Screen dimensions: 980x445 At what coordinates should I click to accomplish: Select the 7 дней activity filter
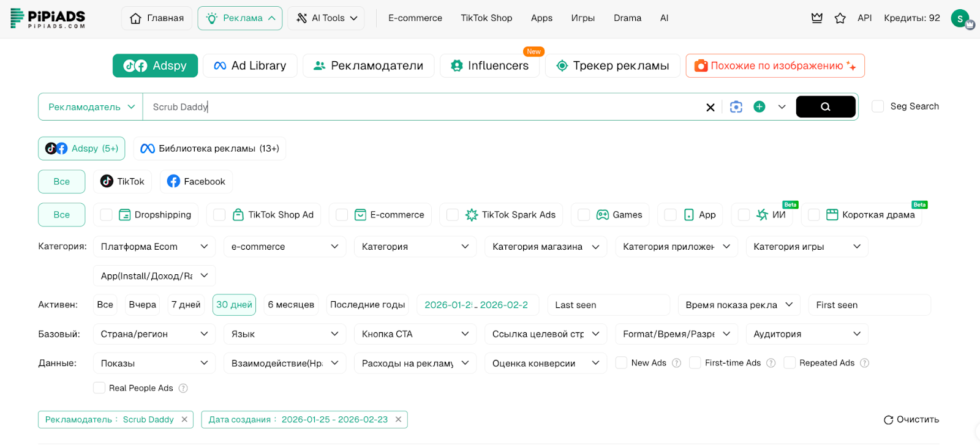186,305
